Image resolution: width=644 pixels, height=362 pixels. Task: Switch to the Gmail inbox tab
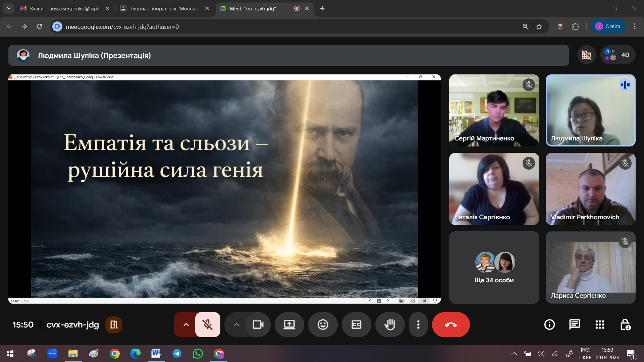64,8
